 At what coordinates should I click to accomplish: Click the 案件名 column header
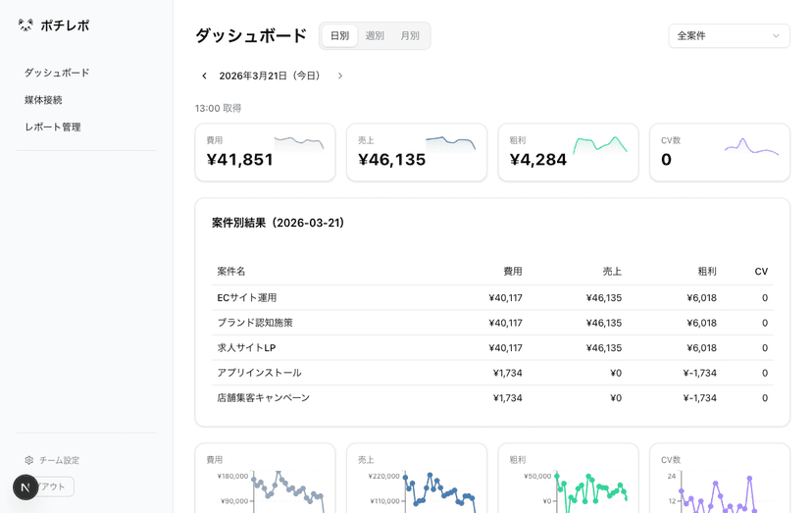[231, 271]
